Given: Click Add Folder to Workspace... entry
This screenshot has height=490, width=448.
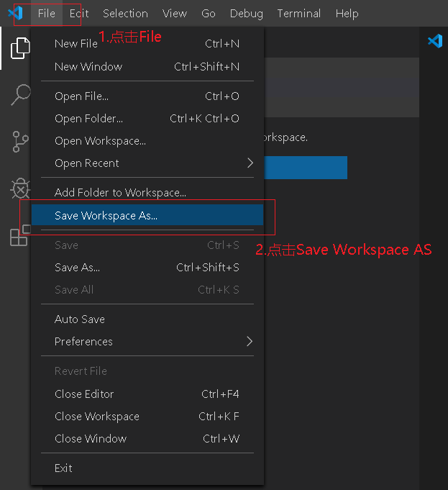Looking at the screenshot, I should click(x=120, y=192).
